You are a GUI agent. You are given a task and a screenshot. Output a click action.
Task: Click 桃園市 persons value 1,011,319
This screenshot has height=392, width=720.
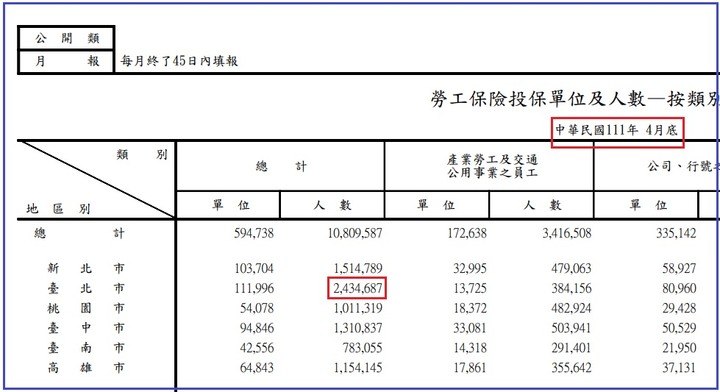click(358, 308)
